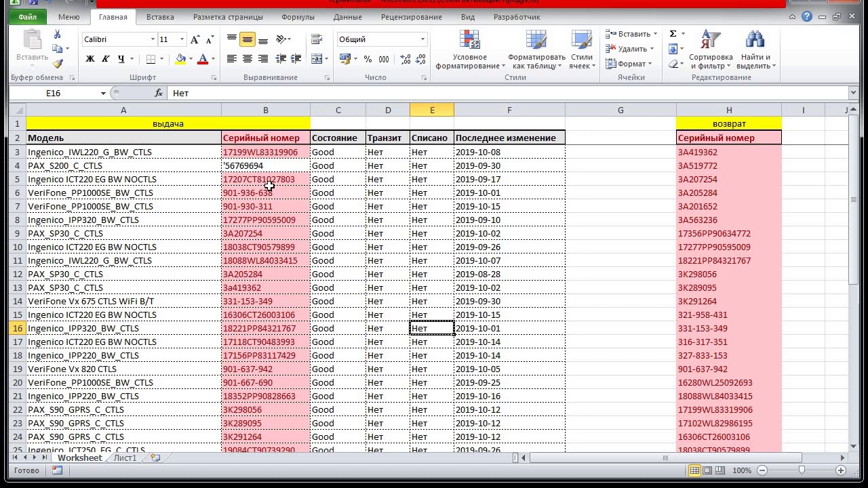Click the Copy icon in Буфер обмена
The image size is (868, 488).
tap(57, 49)
